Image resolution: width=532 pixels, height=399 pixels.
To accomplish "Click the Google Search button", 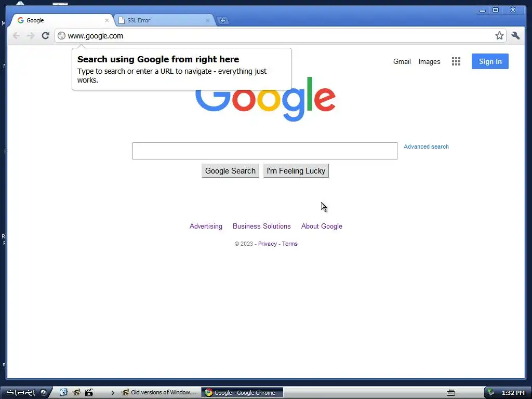I will pyautogui.click(x=230, y=170).
